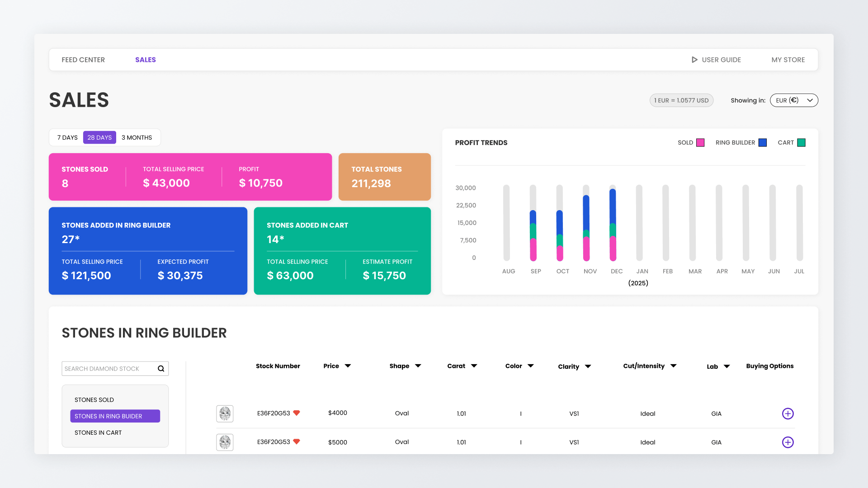868x488 pixels.
Task: Click the pink Sold legend swatch
Action: [x=700, y=143]
